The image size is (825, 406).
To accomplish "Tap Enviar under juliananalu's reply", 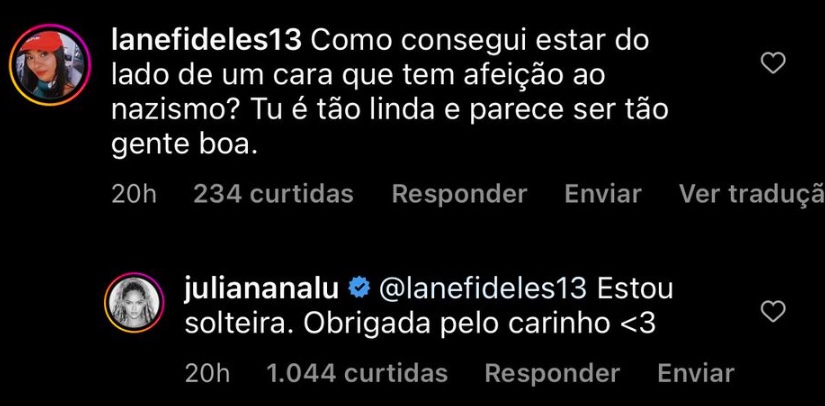I will (695, 373).
